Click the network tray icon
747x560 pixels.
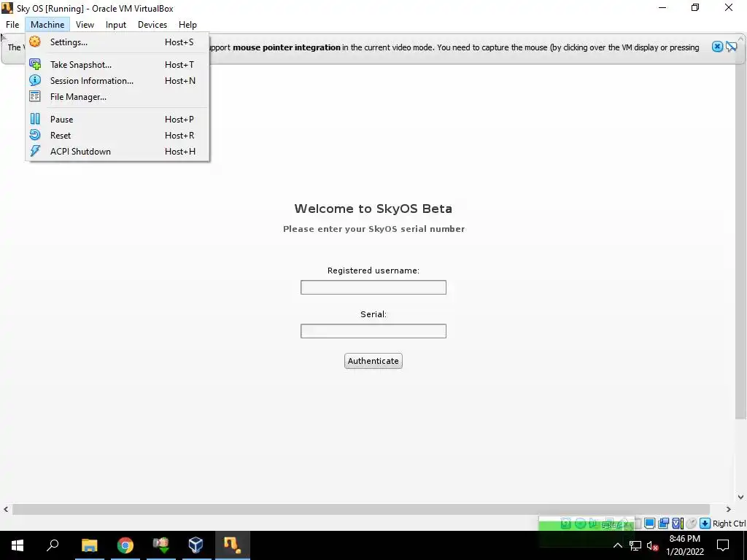(x=635, y=545)
